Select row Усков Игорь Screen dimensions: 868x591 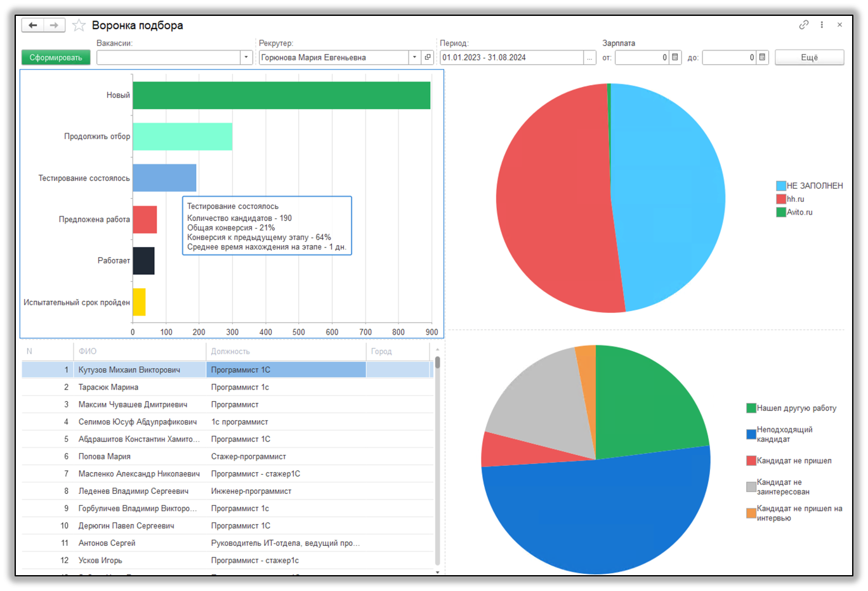click(x=228, y=561)
